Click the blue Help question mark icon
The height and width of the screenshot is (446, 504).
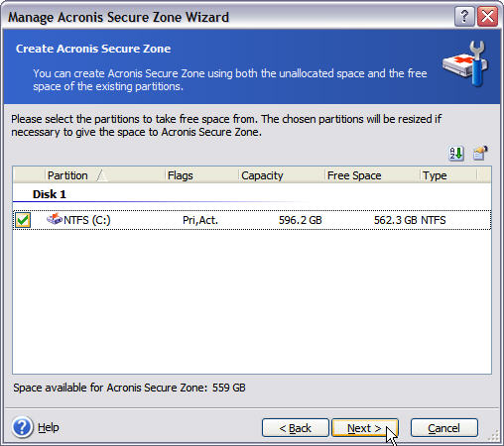[22, 427]
